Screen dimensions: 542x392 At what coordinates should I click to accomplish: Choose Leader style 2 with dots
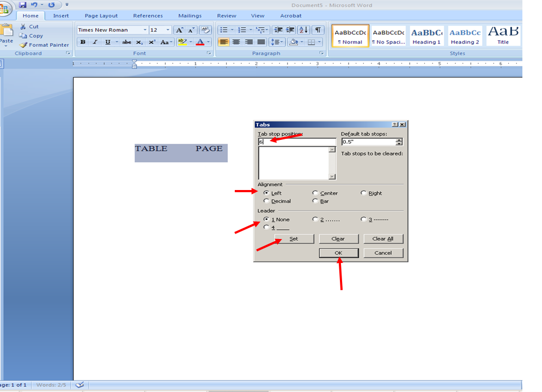point(315,219)
